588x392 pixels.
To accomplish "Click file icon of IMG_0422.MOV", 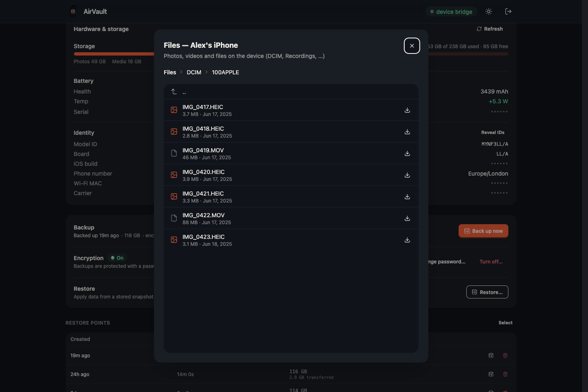I will [174, 218].
